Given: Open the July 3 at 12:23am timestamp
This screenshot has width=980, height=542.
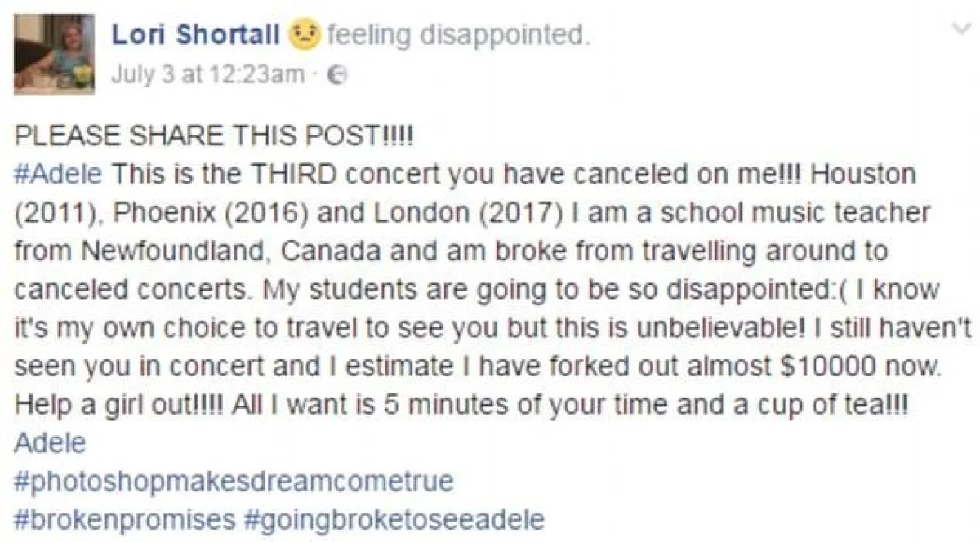Looking at the screenshot, I should coord(207,75).
